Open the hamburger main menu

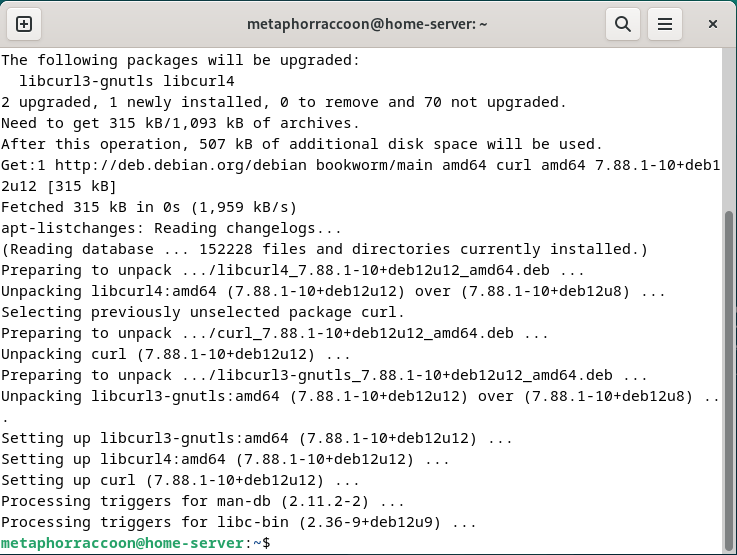tap(665, 24)
